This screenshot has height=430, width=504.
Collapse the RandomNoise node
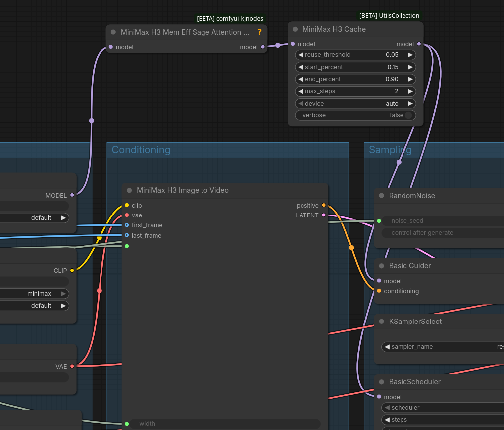coord(381,196)
